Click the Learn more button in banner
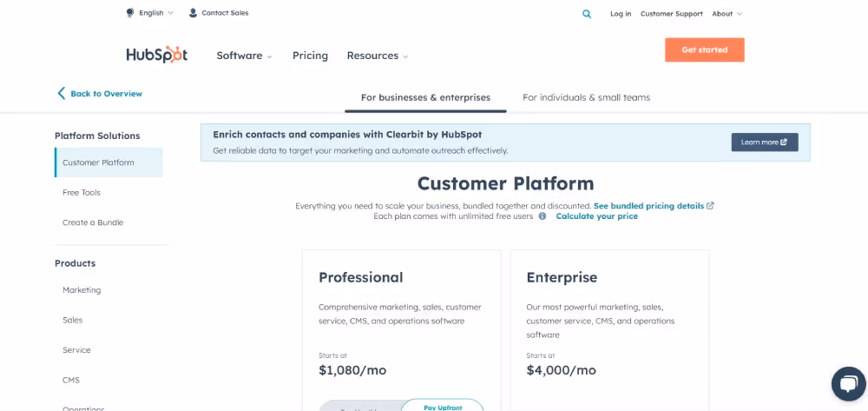The width and height of the screenshot is (868, 411). [x=765, y=142]
